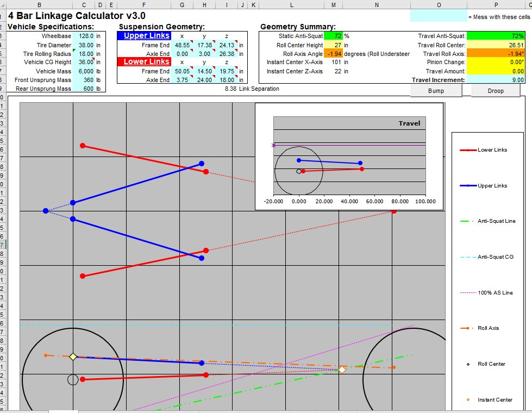Select the Travel Increment value 9.00
Screen dimensions: 532x413
point(496,80)
